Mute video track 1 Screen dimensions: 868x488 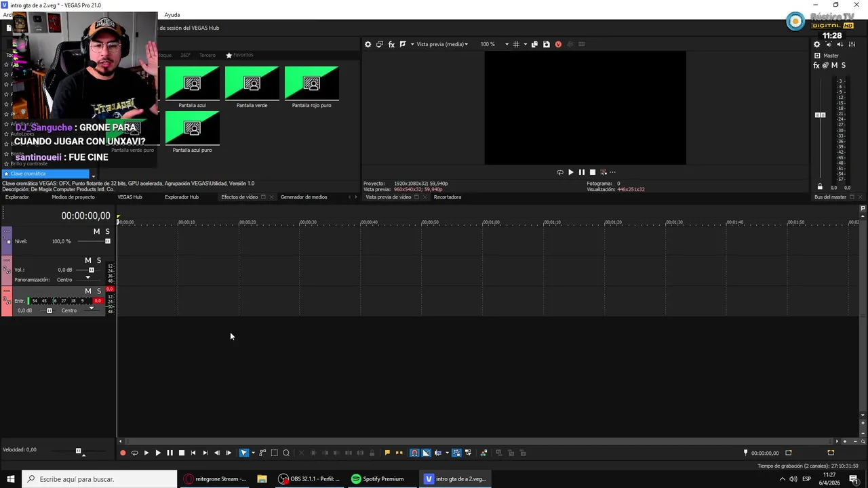96,231
